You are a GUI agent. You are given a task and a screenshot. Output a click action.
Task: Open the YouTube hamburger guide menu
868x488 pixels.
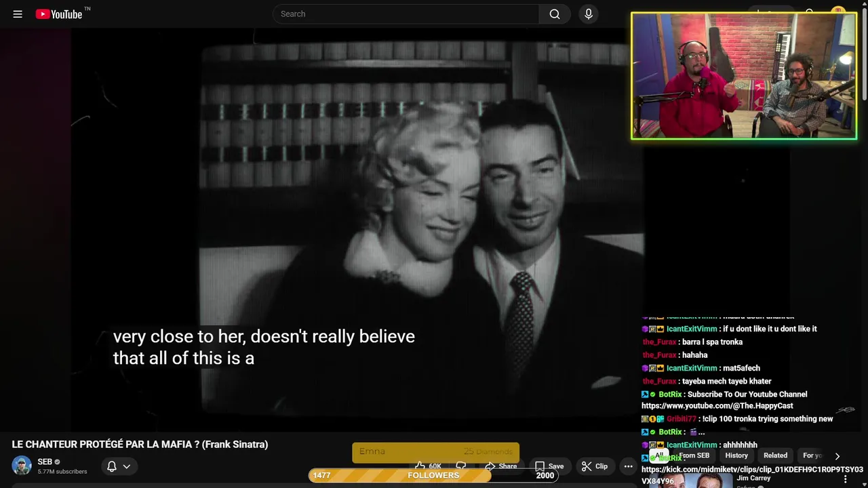point(18,14)
